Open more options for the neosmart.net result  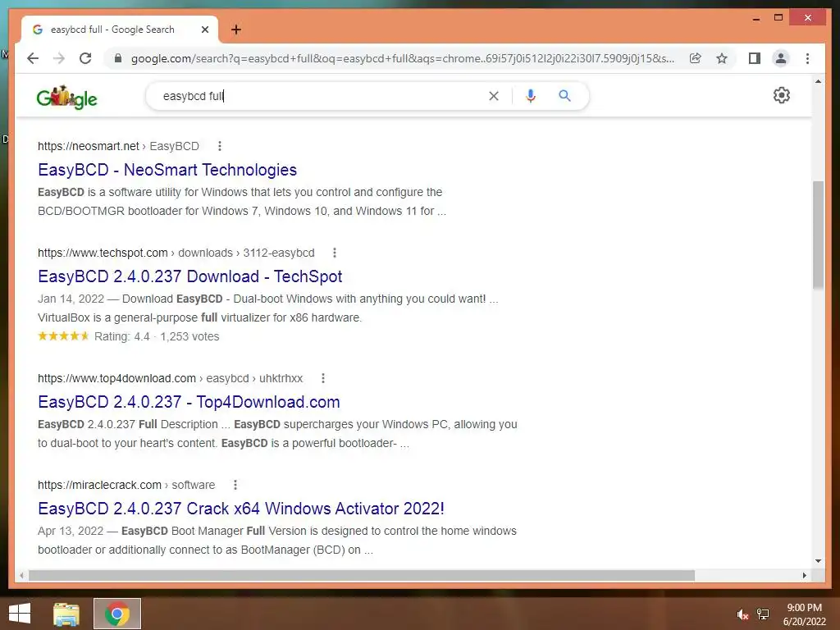(x=220, y=146)
